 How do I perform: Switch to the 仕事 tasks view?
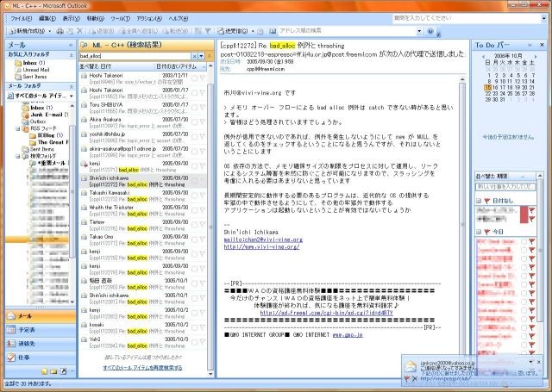click(x=41, y=358)
